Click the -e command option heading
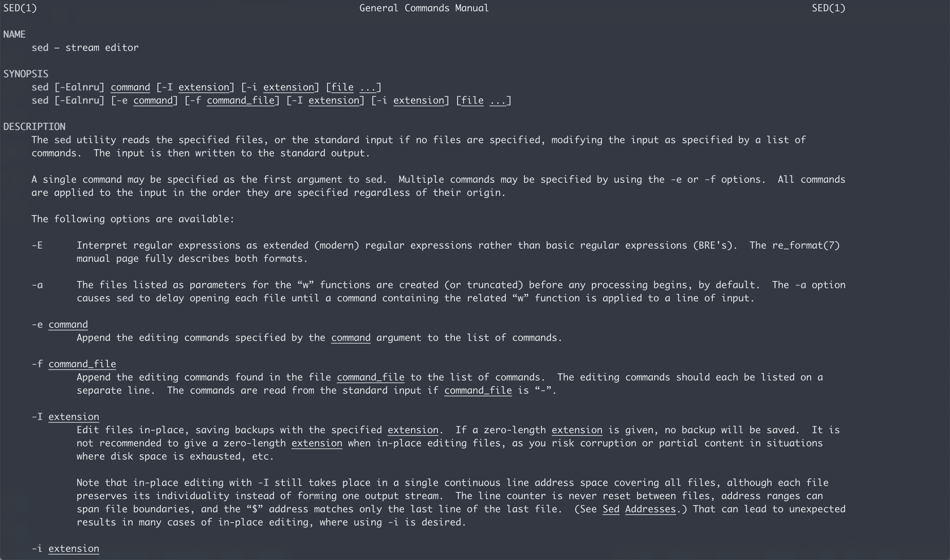 60,325
